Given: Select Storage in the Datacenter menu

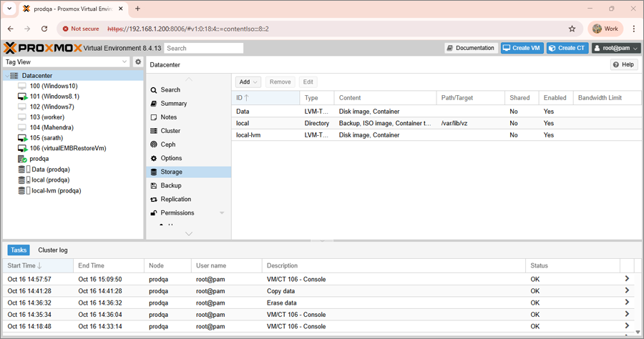Looking at the screenshot, I should pyautogui.click(x=171, y=172).
